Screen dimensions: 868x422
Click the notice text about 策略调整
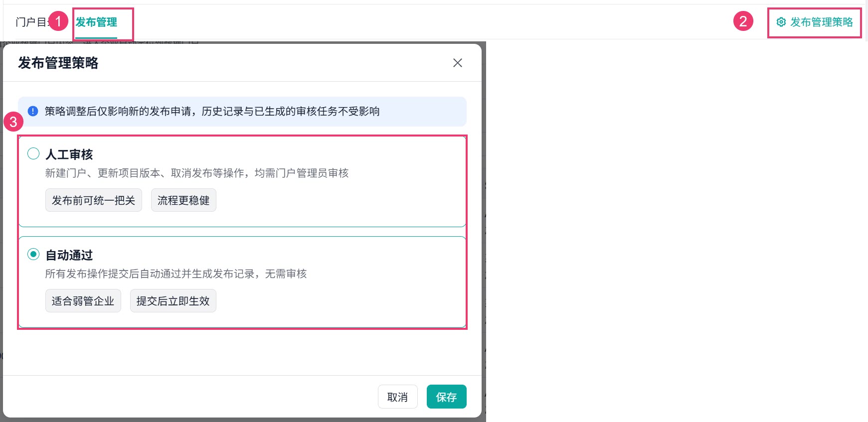tap(212, 111)
